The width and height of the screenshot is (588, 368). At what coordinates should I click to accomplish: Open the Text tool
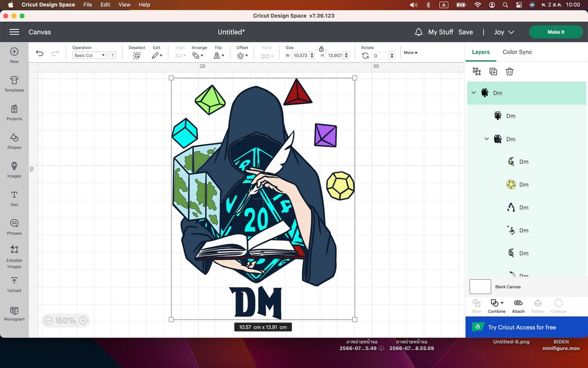pos(14,197)
